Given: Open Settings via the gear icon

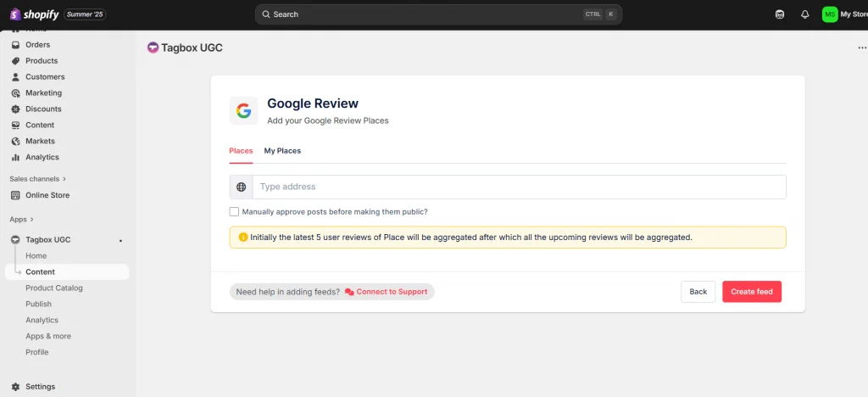Looking at the screenshot, I should tap(15, 387).
